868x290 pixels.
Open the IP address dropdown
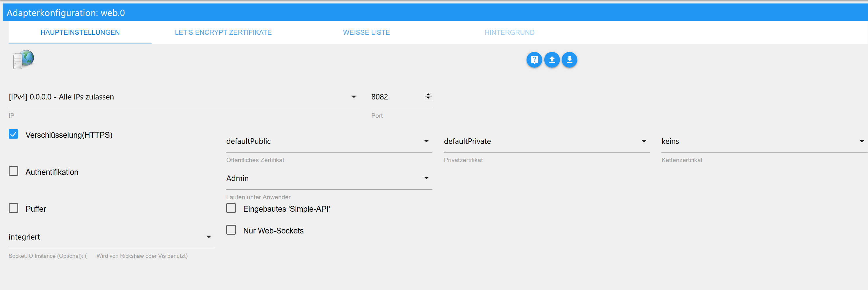(184, 97)
